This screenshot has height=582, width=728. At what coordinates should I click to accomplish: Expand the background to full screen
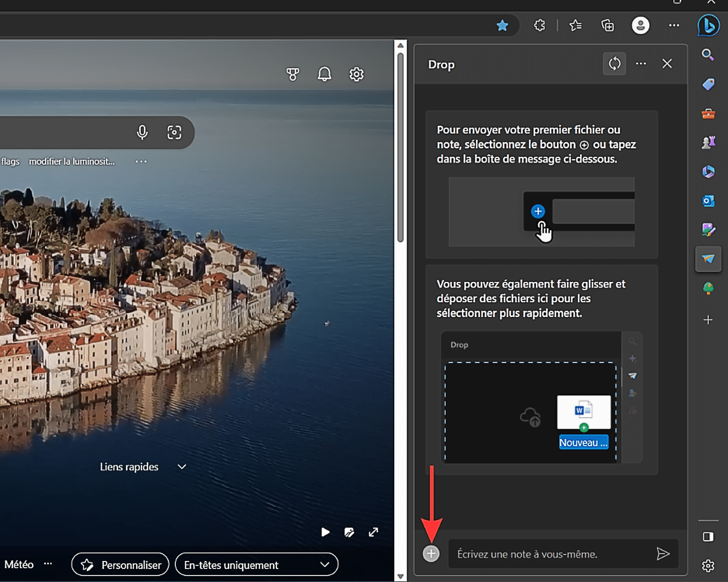click(373, 532)
